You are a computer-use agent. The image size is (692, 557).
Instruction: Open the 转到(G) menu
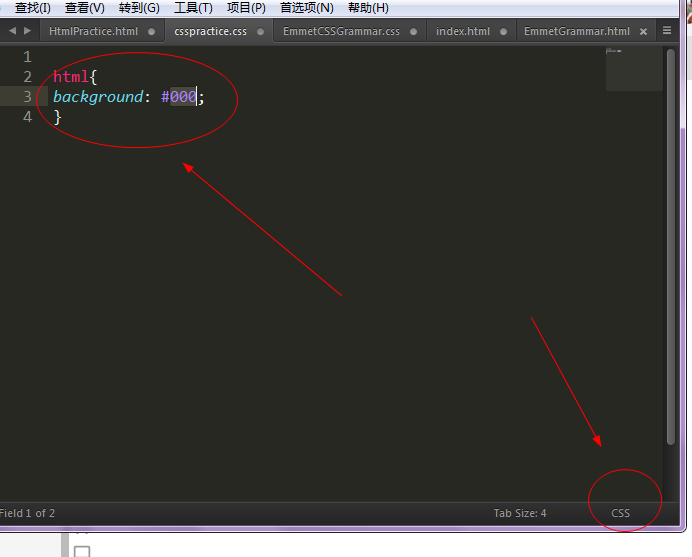[139, 8]
